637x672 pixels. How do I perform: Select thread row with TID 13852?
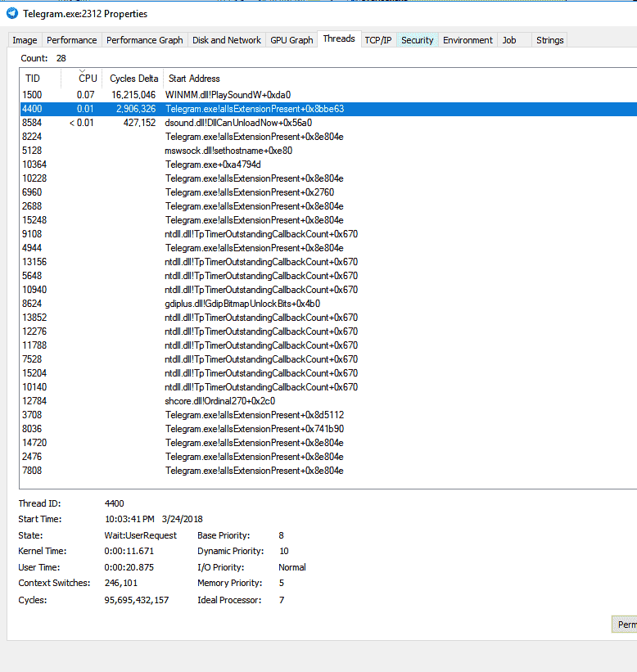328,318
